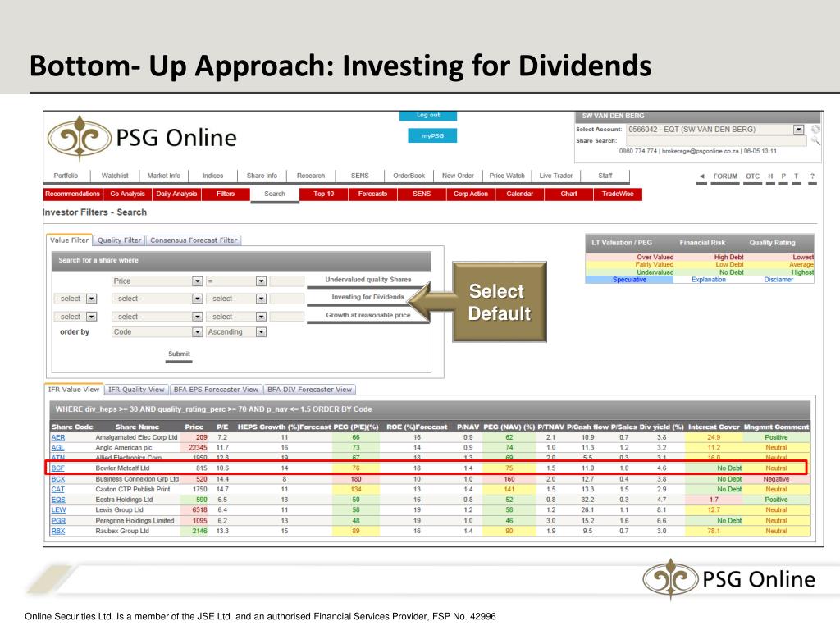
Task: Select the TradeWise red tab
Action: [x=618, y=194]
